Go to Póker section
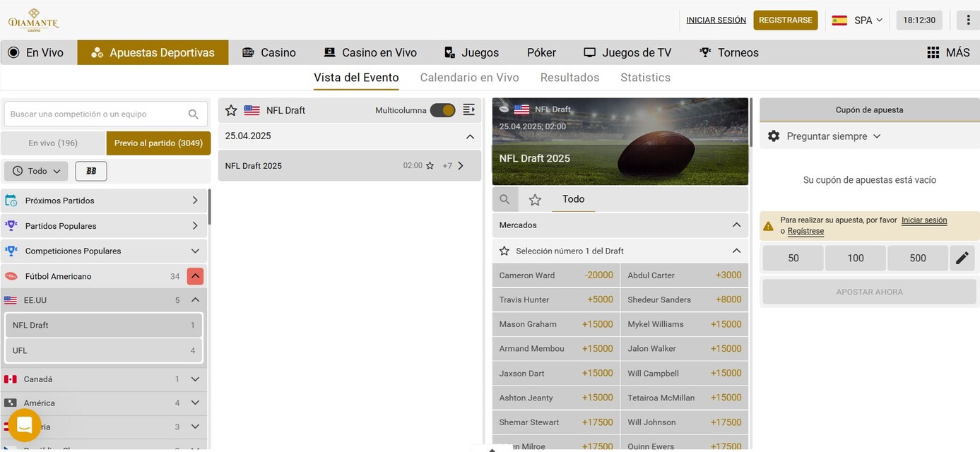 [x=541, y=52]
